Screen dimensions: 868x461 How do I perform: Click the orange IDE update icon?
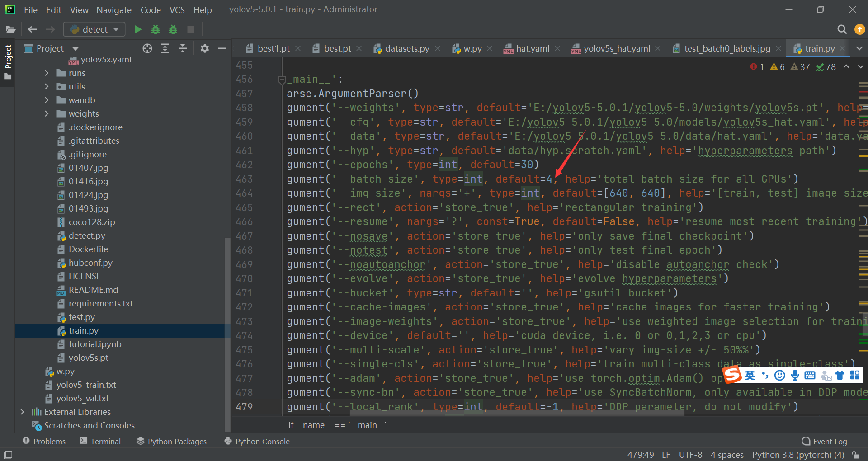click(859, 29)
